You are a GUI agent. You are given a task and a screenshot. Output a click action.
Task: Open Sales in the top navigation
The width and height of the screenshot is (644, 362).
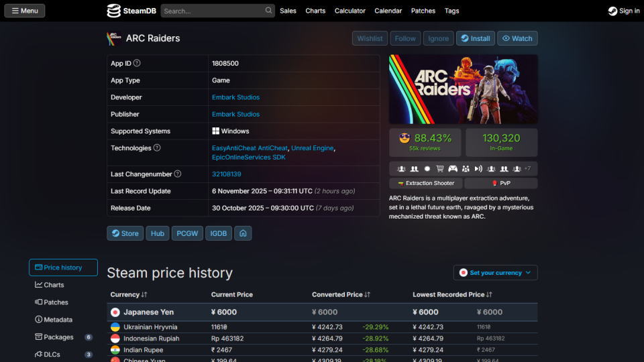288,11
